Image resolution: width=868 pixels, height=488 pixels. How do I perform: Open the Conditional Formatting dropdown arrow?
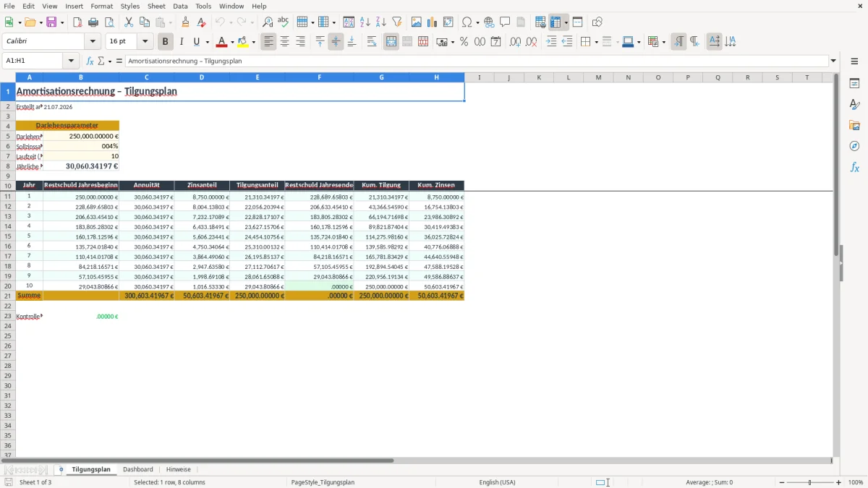click(663, 42)
